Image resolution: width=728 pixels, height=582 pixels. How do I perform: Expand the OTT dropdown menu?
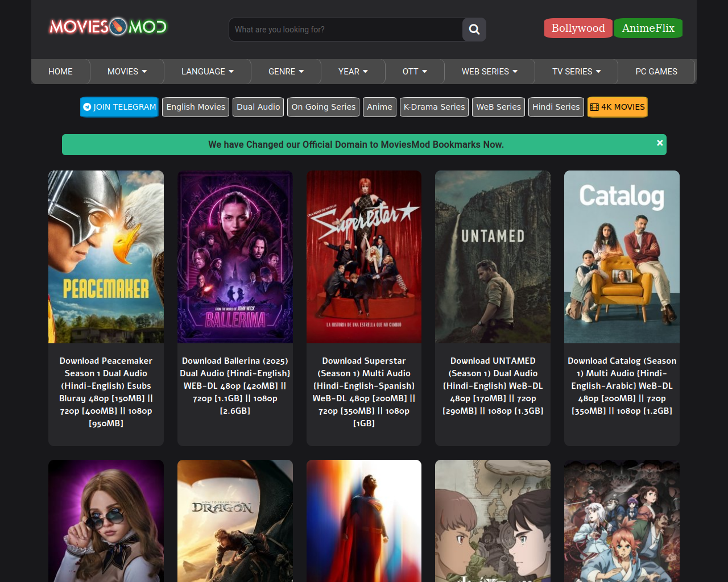click(x=415, y=72)
